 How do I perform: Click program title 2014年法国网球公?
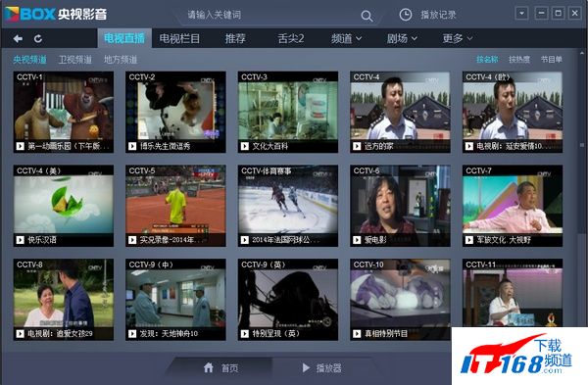pyautogui.click(x=286, y=240)
